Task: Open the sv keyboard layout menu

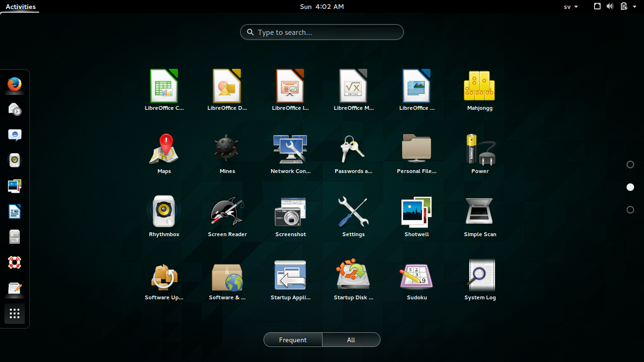Action: point(571,7)
